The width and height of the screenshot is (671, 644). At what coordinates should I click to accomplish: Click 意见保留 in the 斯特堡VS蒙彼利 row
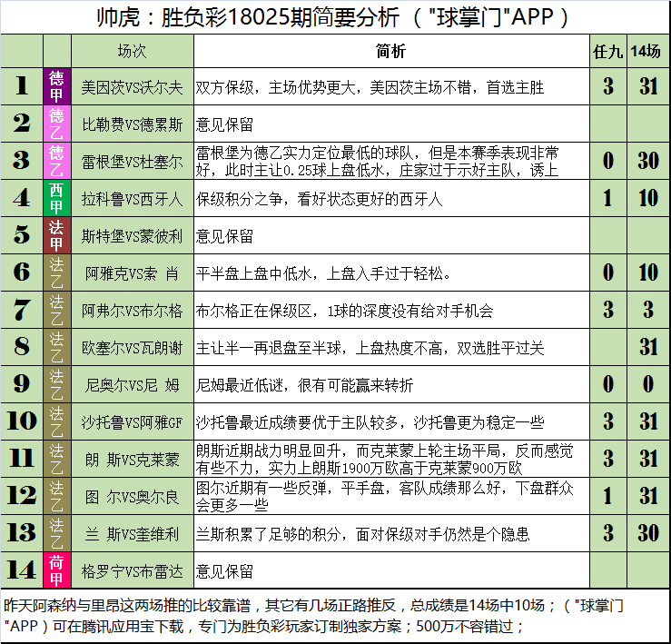[x=224, y=237]
